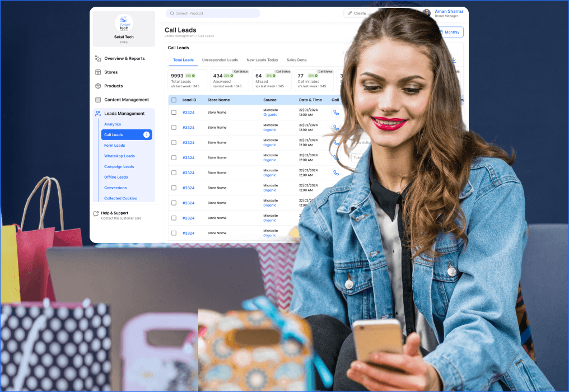
Task: Select Analytics under Leads Management
Action: 113,124
